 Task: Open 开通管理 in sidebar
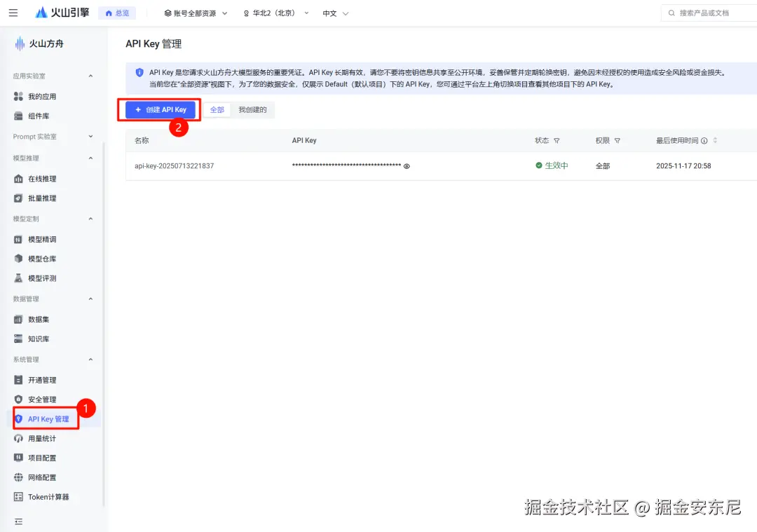pyautogui.click(x=42, y=380)
